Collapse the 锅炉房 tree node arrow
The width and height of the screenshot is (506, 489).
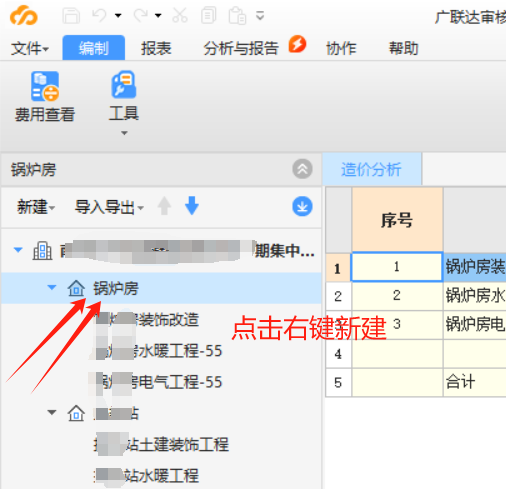(x=52, y=287)
